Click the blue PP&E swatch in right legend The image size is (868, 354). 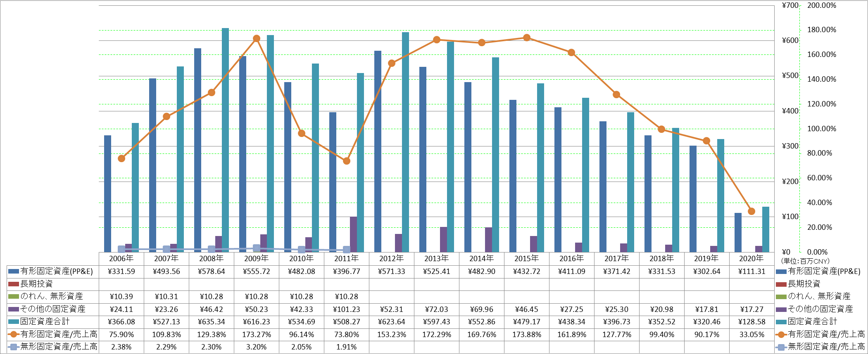point(781,271)
